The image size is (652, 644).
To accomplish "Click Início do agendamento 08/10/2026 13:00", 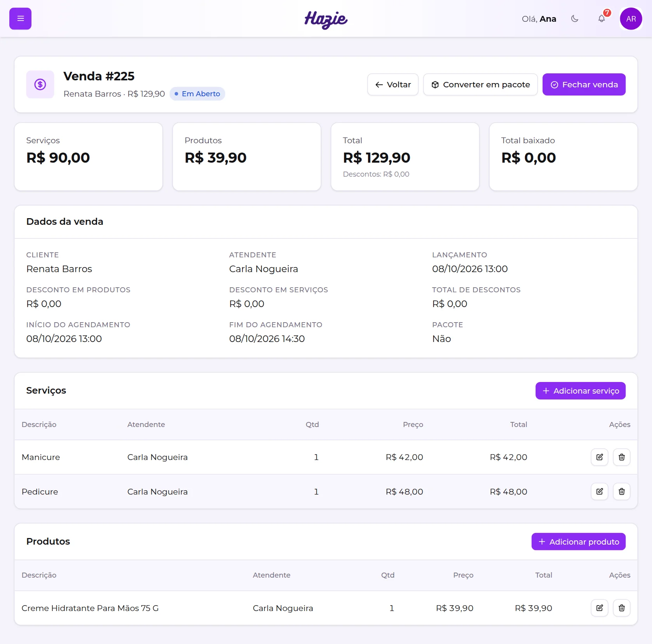I will 64,339.
